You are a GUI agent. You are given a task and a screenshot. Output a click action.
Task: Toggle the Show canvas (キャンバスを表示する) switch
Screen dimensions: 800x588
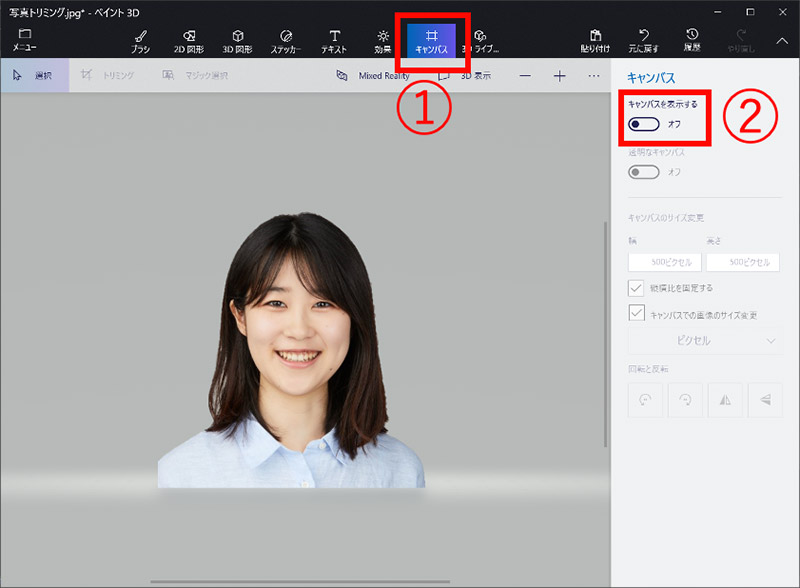[645, 123]
